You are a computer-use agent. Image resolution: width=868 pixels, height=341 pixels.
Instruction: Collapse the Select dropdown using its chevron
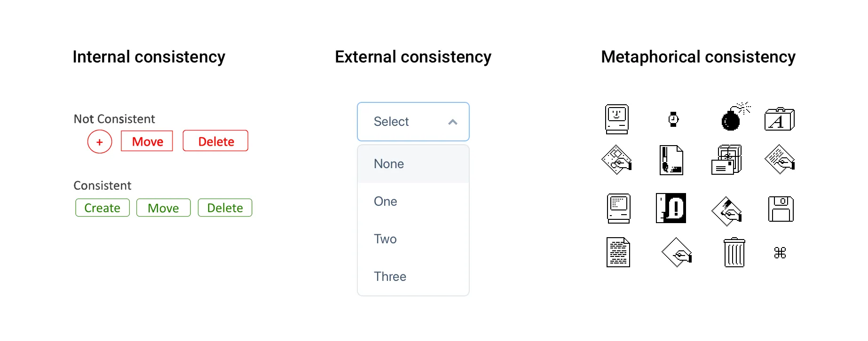pyautogui.click(x=452, y=122)
